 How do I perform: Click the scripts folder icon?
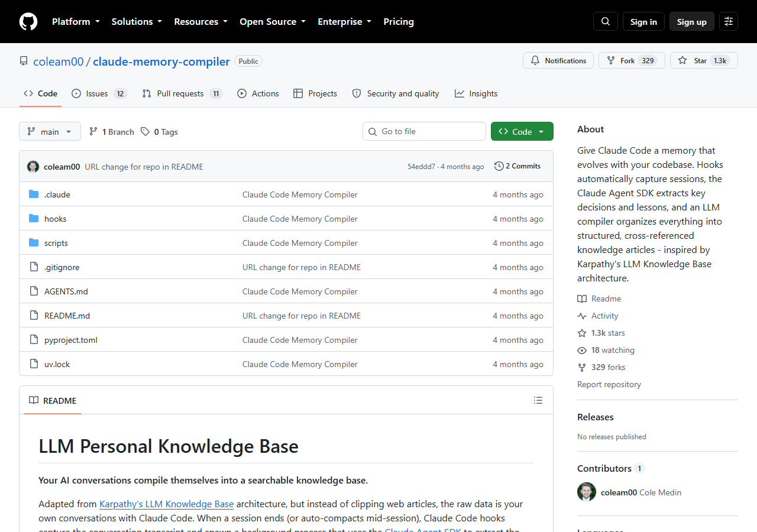click(34, 243)
